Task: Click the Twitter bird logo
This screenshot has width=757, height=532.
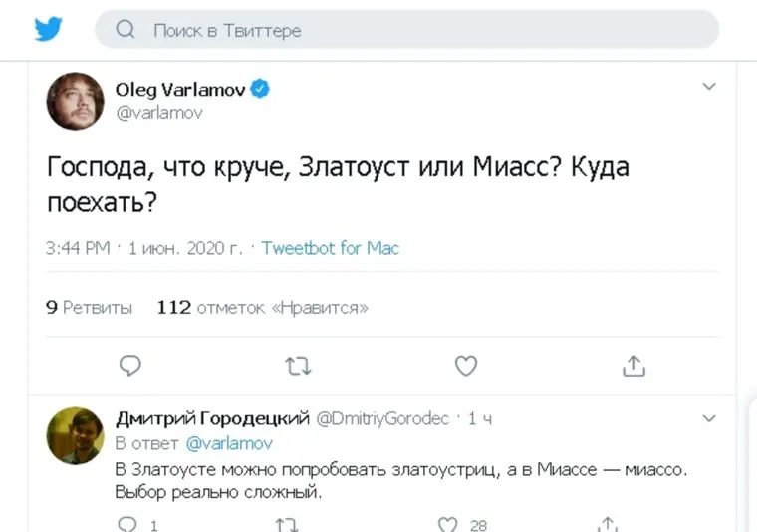Action: (48, 29)
